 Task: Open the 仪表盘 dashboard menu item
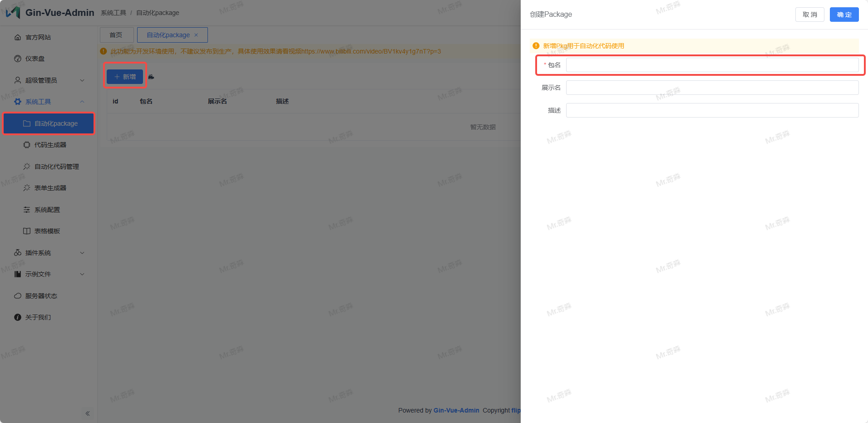[x=35, y=59]
